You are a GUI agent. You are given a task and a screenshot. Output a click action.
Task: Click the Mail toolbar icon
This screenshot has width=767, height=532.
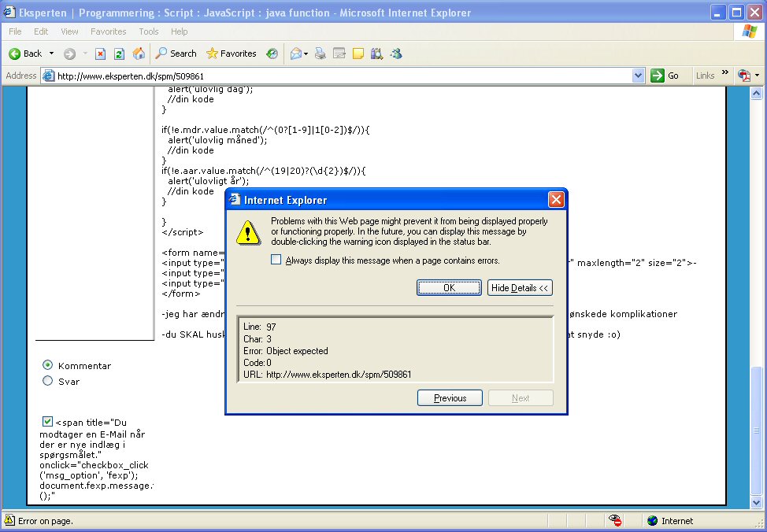[x=296, y=54]
